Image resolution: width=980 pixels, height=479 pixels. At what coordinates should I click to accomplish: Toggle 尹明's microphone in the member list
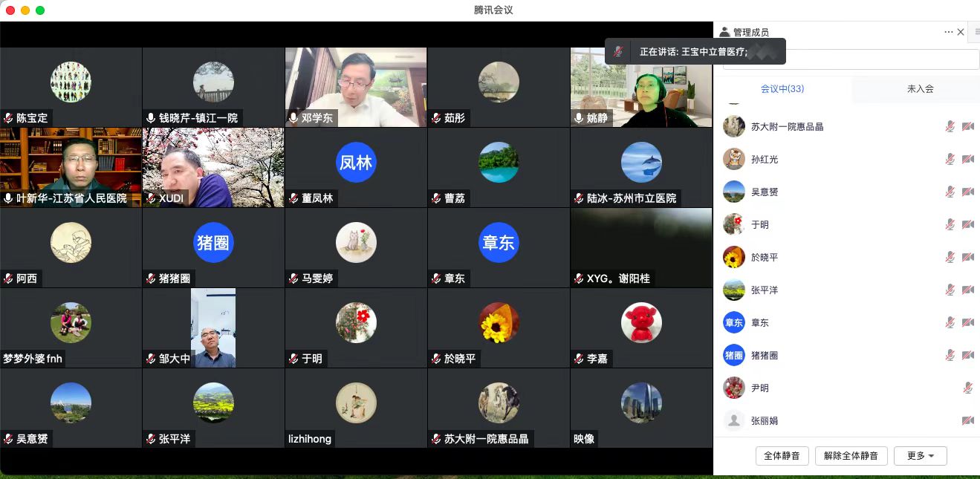[967, 388]
